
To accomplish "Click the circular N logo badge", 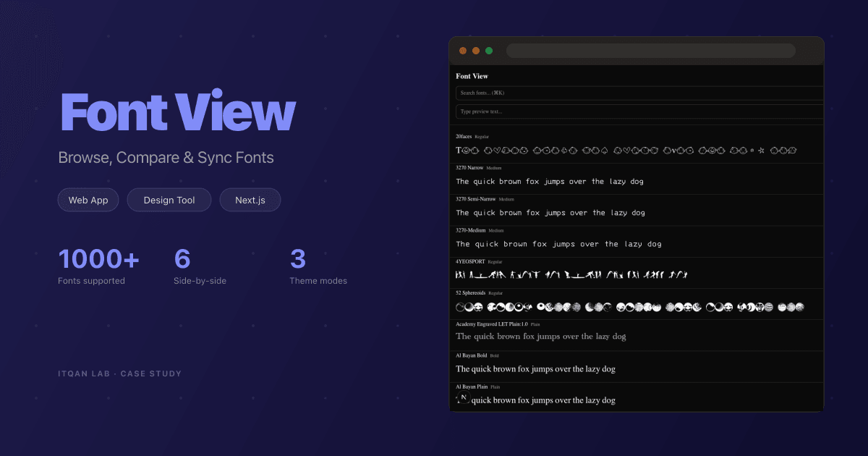I will tap(465, 396).
